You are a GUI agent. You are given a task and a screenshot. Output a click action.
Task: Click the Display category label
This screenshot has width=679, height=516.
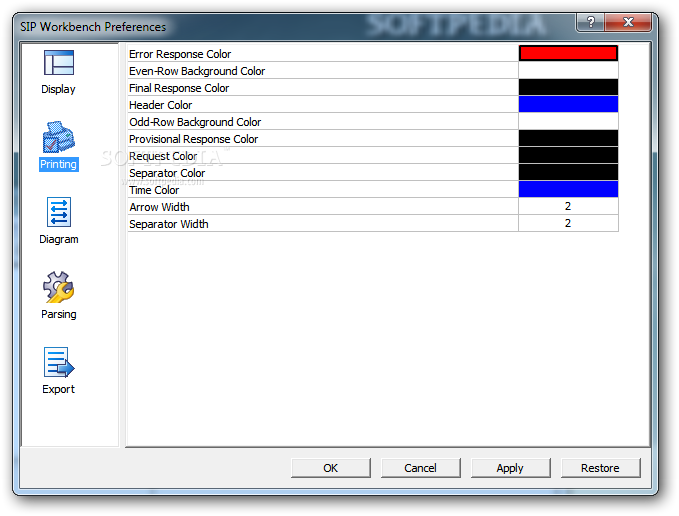pyautogui.click(x=58, y=89)
